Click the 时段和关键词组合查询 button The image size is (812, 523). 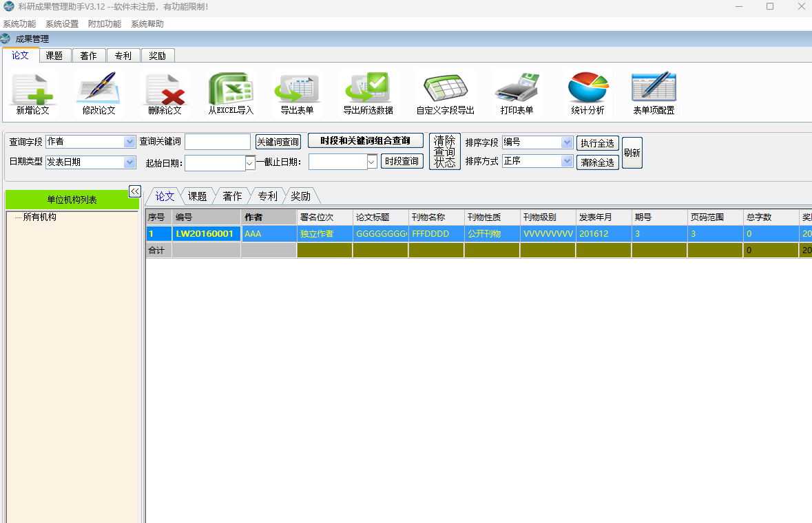pos(366,140)
